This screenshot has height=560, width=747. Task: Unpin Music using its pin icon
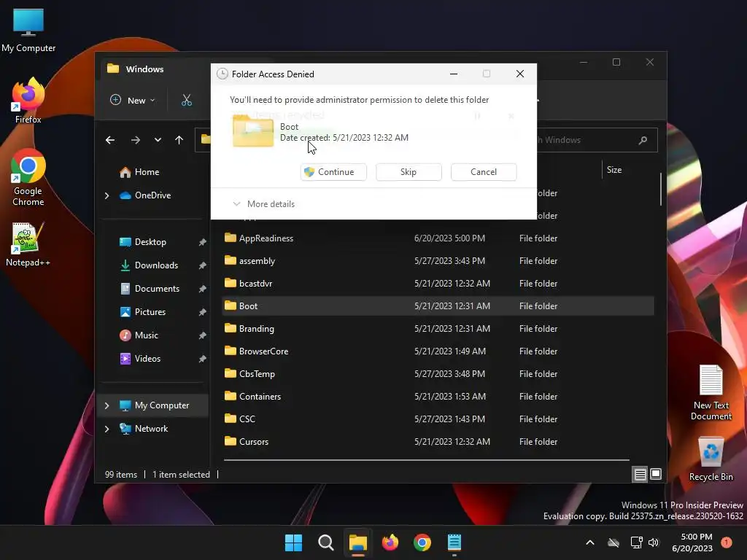tap(203, 335)
